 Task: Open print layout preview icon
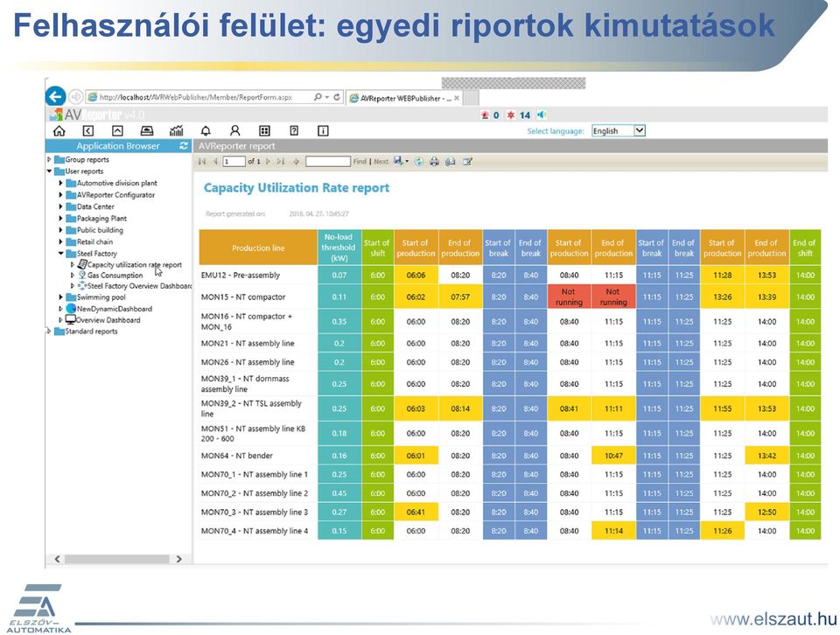click(450, 161)
